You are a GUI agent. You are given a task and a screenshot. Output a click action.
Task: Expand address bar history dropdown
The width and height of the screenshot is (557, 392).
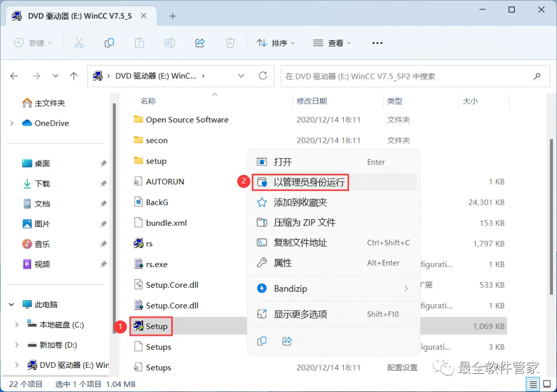tap(241, 76)
